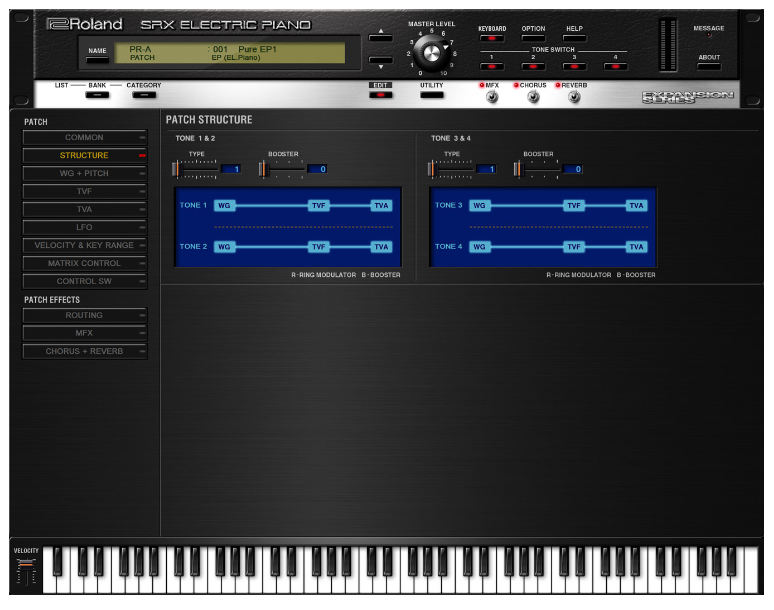Click the Message indicator light

709,35
